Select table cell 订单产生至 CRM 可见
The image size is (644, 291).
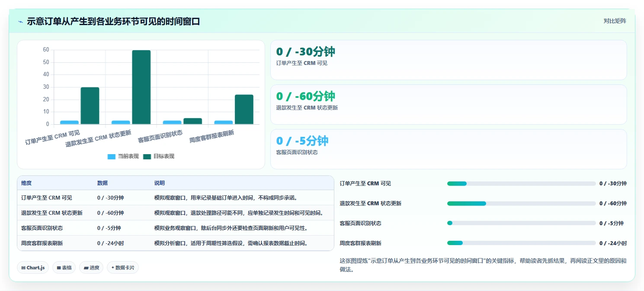(47, 198)
